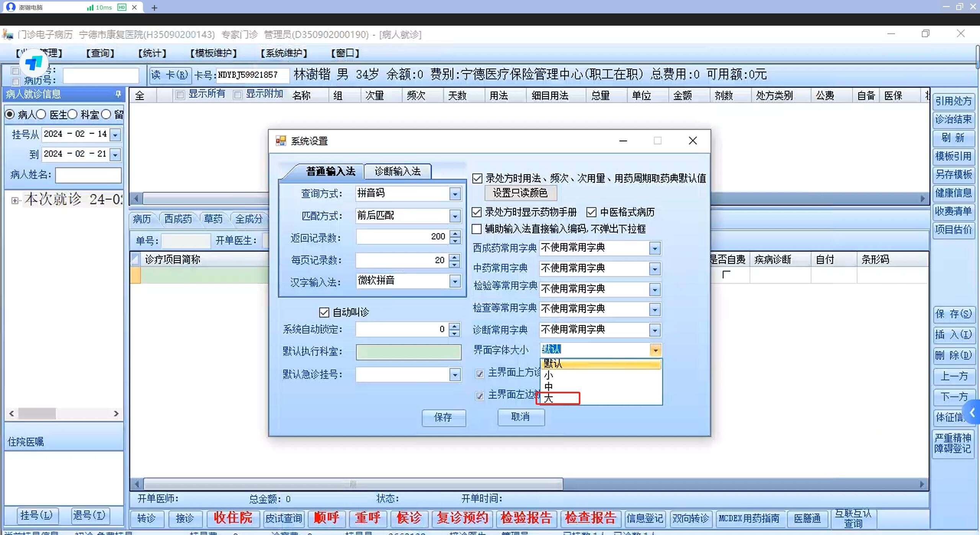980x535 pixels.
Task: Expand the 本次就诊 tree node
Action: point(15,200)
